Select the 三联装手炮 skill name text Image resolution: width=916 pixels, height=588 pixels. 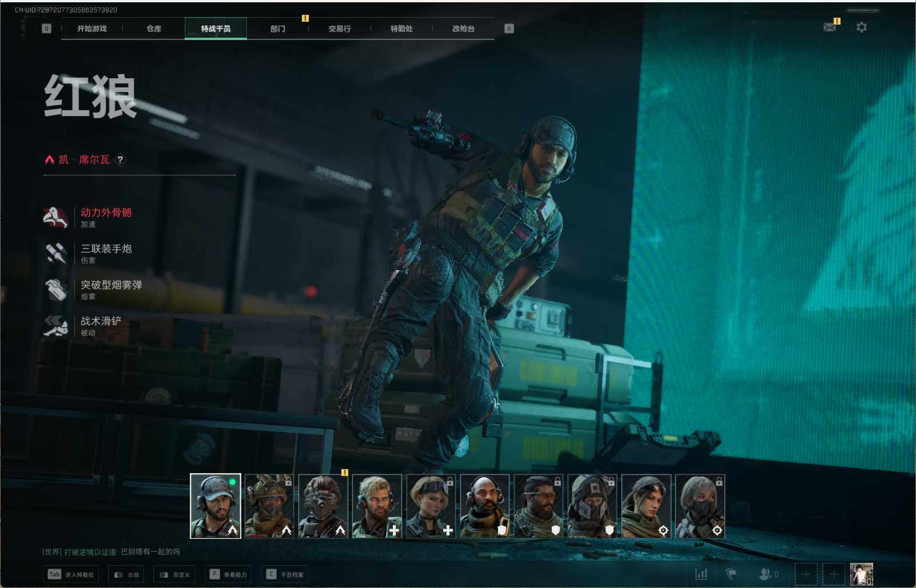pyautogui.click(x=106, y=249)
